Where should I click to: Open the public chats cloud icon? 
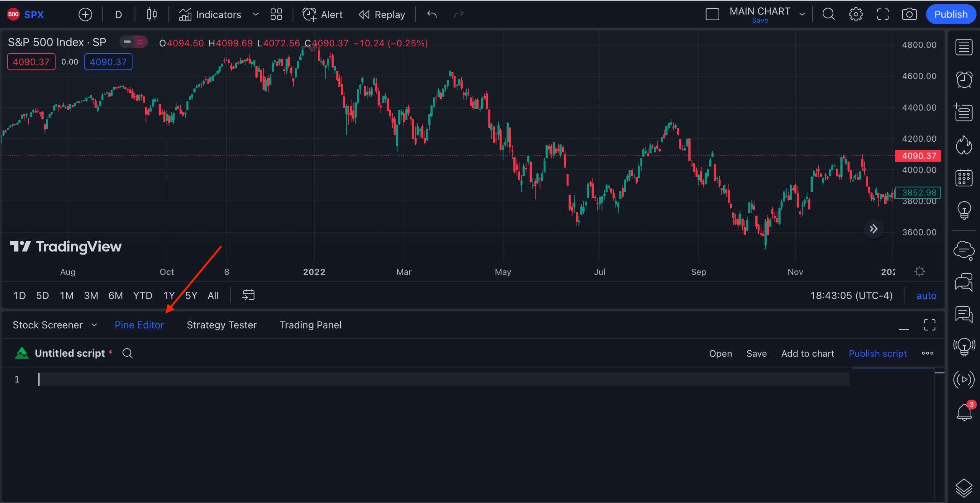pos(964,251)
